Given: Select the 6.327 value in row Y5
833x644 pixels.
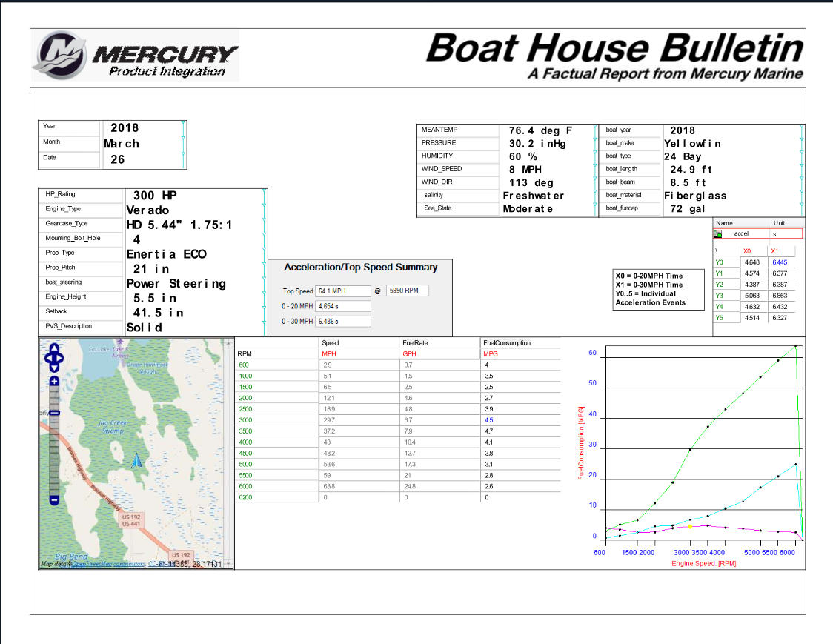Looking at the screenshot, I should (780, 318).
